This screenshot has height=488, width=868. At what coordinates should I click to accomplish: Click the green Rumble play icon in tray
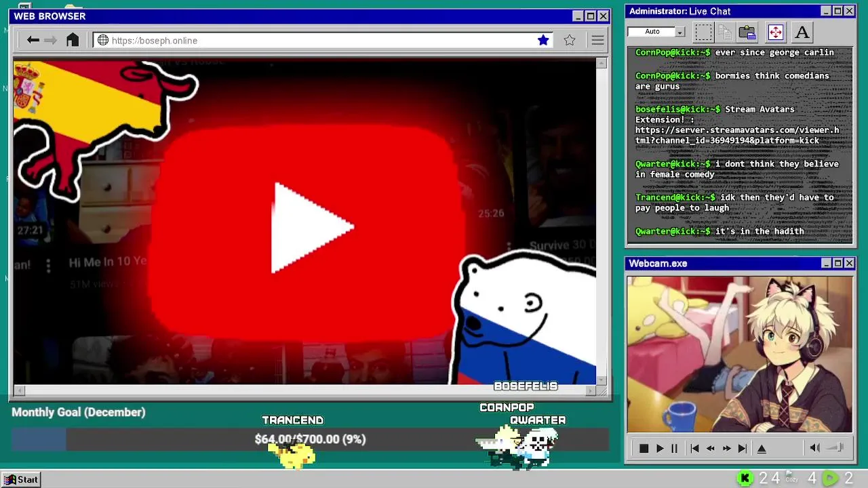tap(830, 479)
